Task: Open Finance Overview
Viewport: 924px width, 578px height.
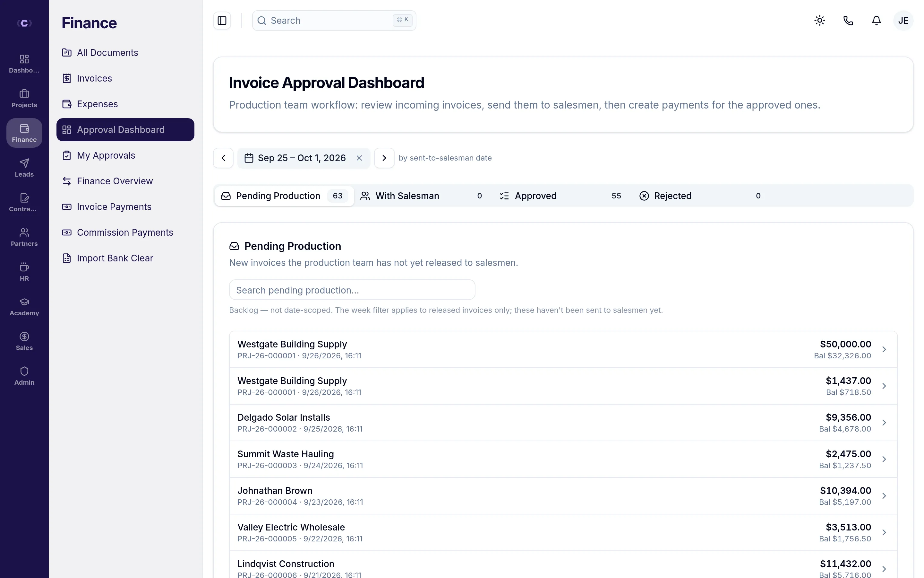Action: pyautogui.click(x=125, y=181)
